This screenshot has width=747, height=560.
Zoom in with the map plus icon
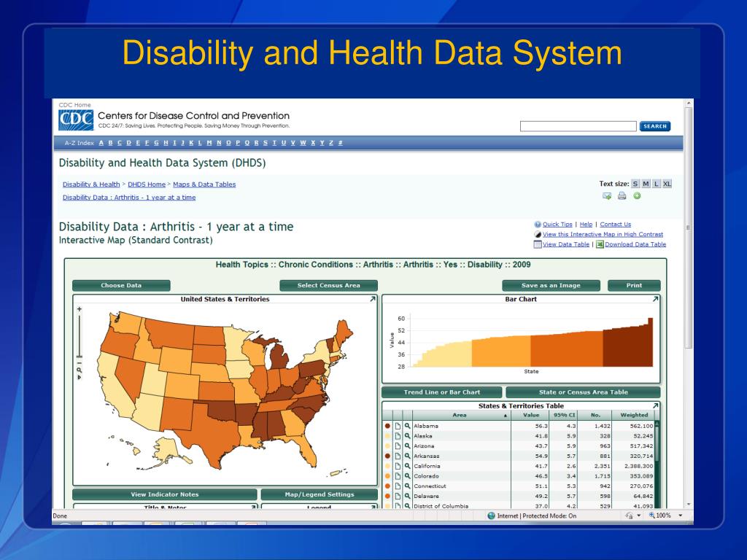[79, 309]
